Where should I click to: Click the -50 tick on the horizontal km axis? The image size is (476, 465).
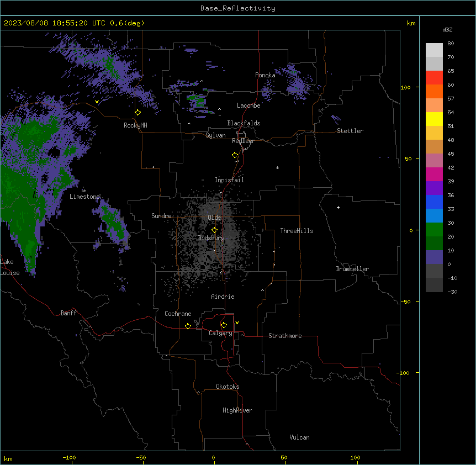point(141,457)
